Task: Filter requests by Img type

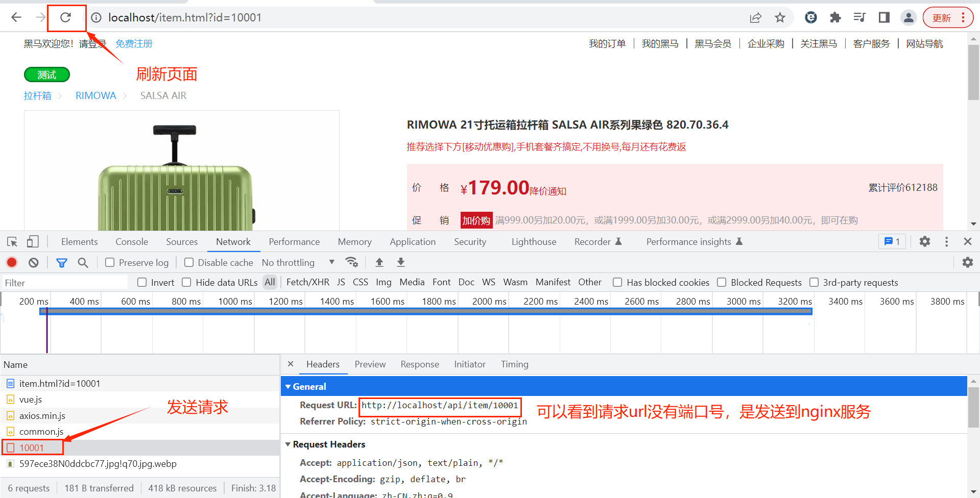Action: coord(384,282)
